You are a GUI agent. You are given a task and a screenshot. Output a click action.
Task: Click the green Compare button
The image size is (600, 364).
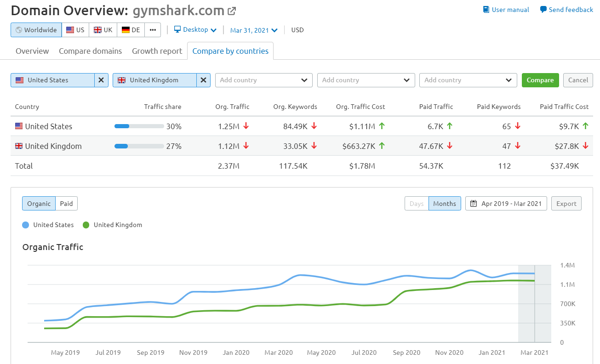[540, 80]
